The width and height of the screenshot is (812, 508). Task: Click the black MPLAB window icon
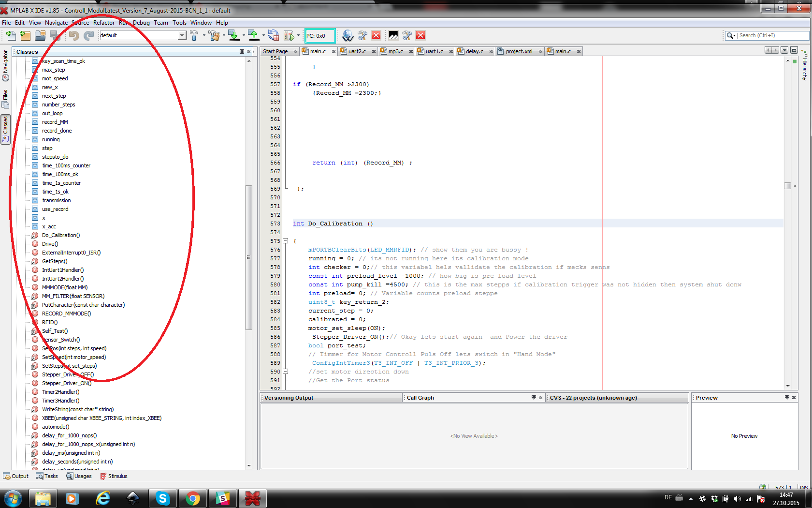click(393, 35)
